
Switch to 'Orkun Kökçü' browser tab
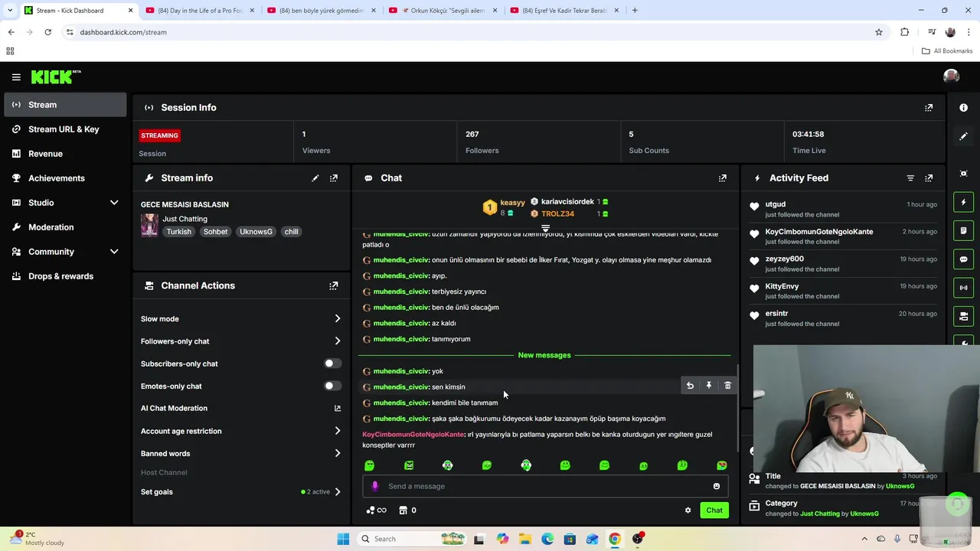443,11
